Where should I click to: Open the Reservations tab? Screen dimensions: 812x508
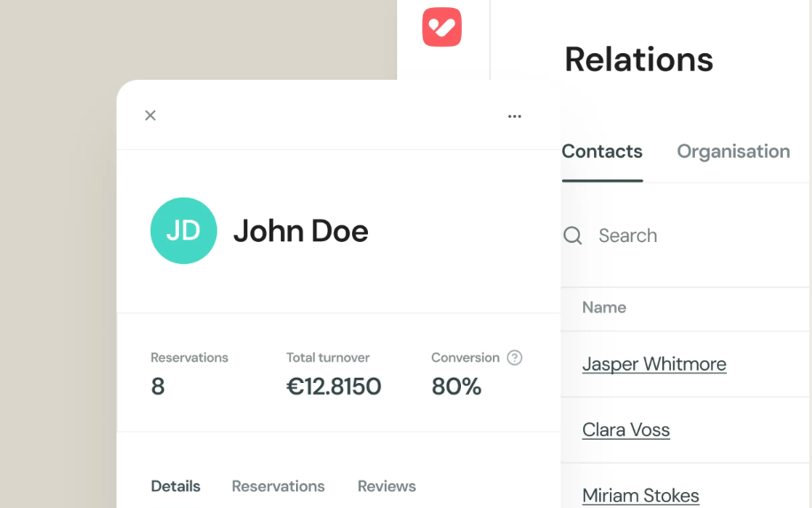point(278,486)
